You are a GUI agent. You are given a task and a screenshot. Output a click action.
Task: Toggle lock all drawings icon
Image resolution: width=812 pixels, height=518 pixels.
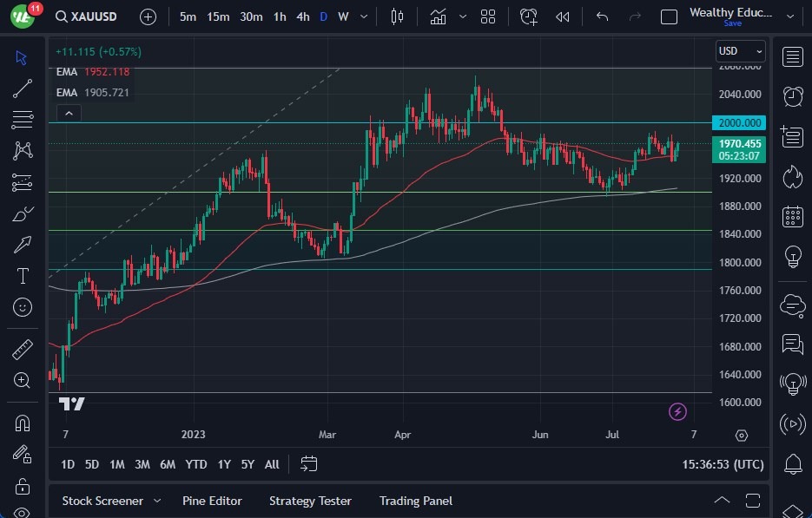pyautogui.click(x=23, y=485)
